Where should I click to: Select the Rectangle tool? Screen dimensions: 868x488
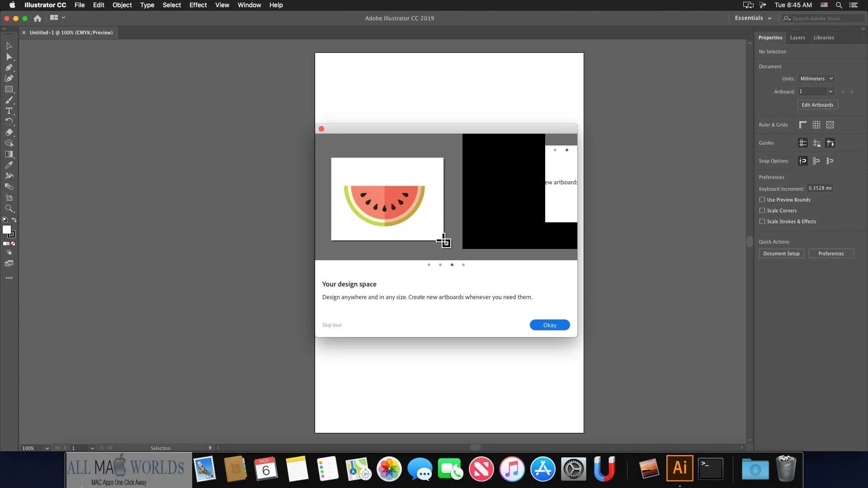9,89
